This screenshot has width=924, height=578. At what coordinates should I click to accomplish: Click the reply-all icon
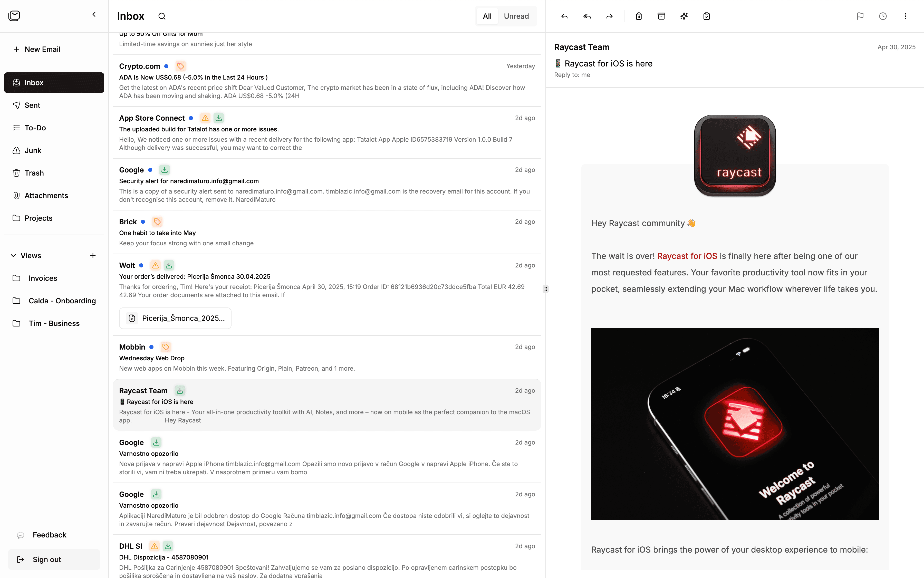pyautogui.click(x=587, y=16)
